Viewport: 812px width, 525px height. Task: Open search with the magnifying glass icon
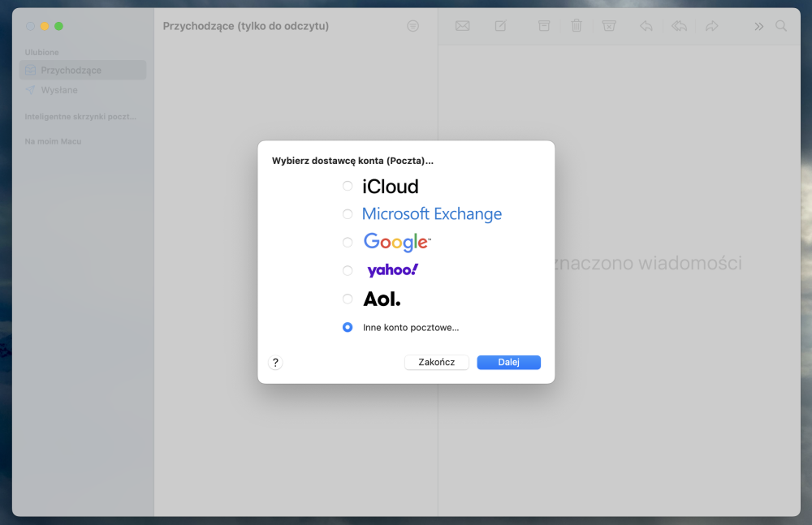[781, 26]
